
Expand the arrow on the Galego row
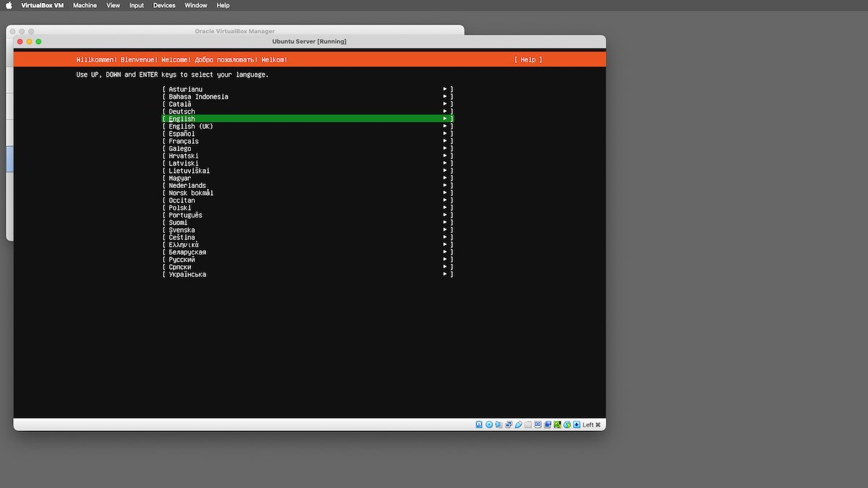445,148
